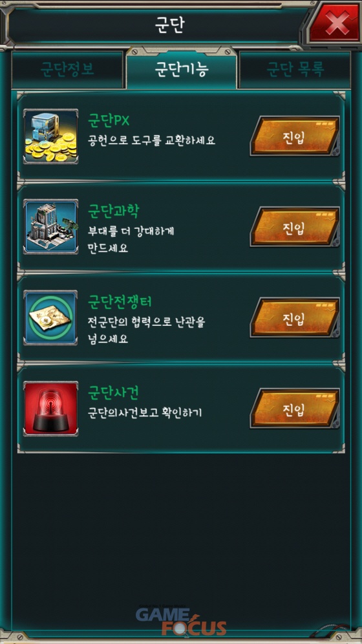The height and width of the screenshot is (644, 362).
Task: Close the 군단 window with red X
Action: coord(334,24)
